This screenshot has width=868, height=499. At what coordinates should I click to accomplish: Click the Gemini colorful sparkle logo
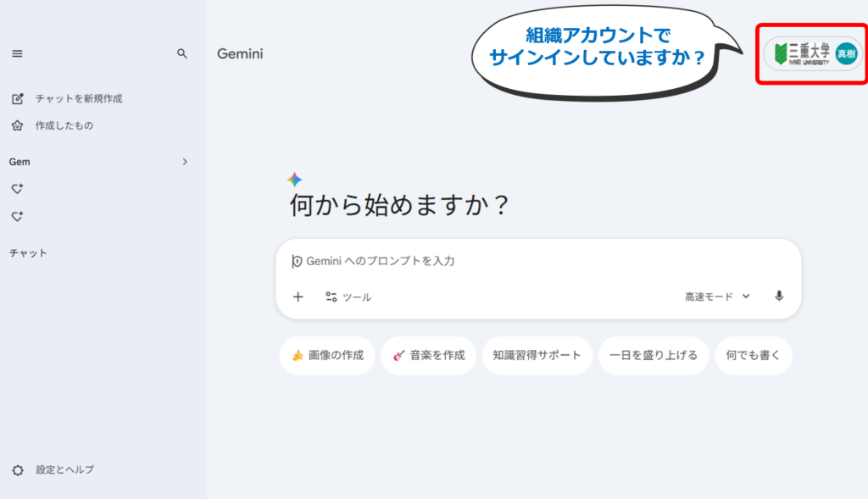tap(294, 180)
